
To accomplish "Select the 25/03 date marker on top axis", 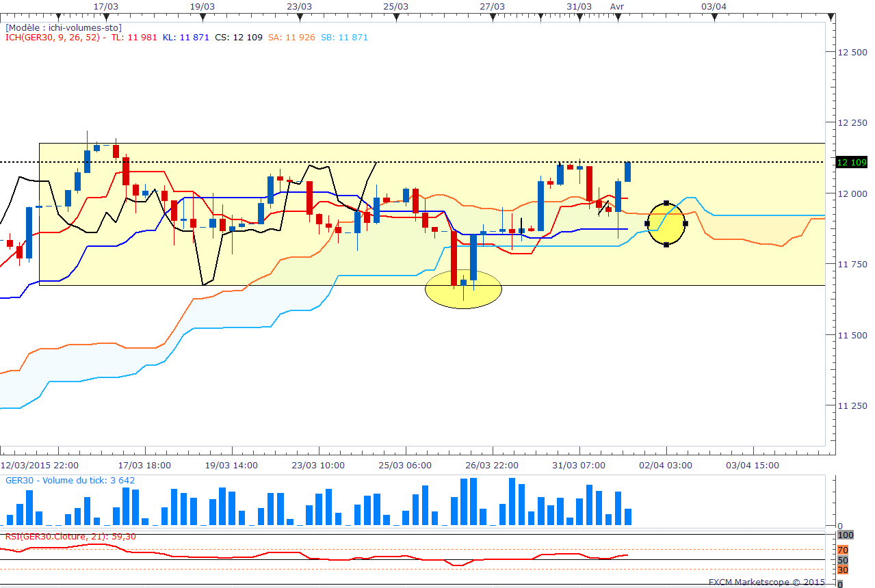I will 396,6.
